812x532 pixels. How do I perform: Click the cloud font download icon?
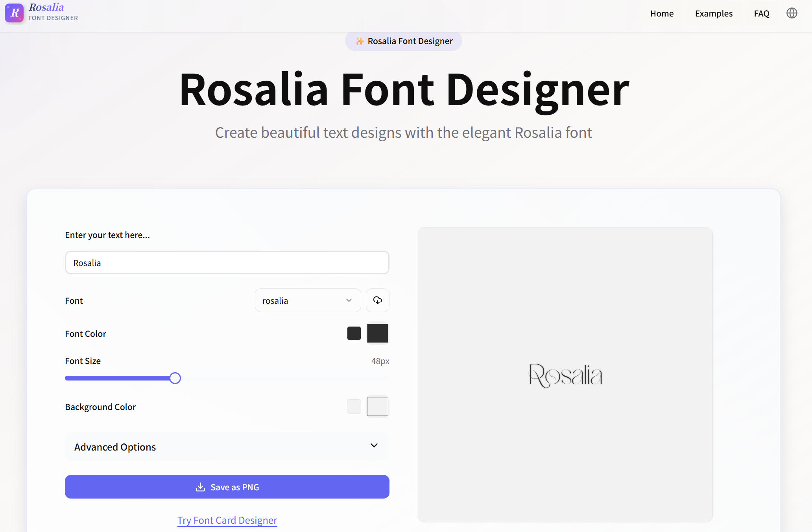[x=377, y=300]
